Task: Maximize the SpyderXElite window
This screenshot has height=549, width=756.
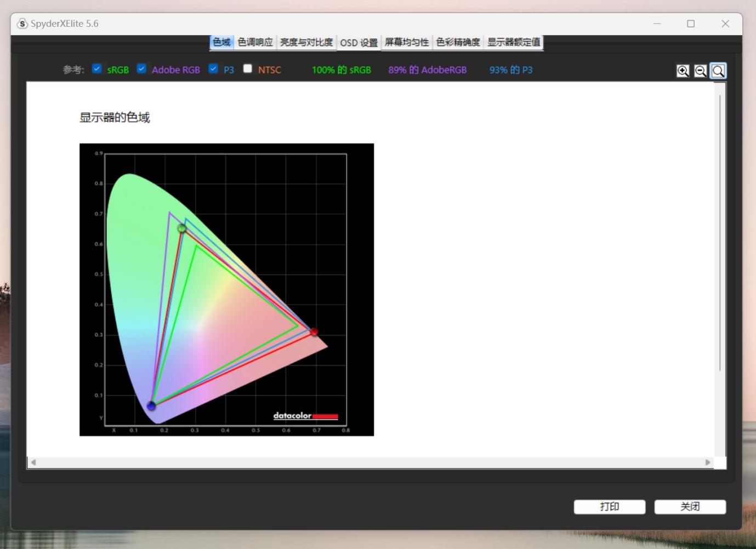Action: point(691,24)
